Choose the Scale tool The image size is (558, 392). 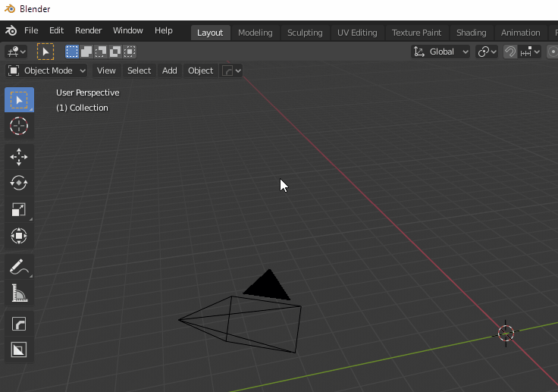click(x=19, y=210)
